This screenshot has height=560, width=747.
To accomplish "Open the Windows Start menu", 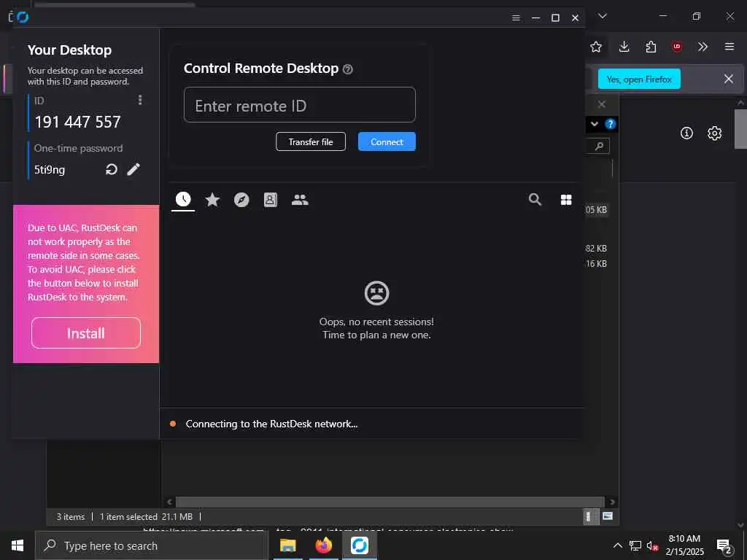I will [18, 545].
